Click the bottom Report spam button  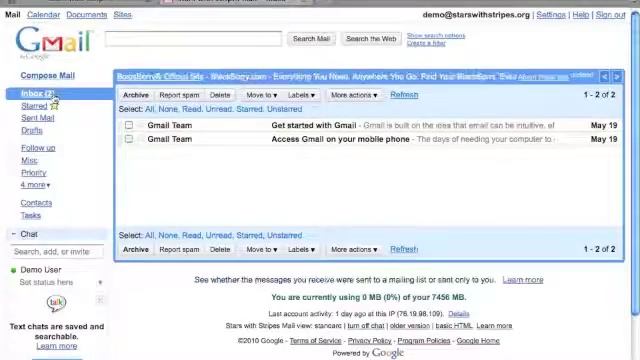179,249
